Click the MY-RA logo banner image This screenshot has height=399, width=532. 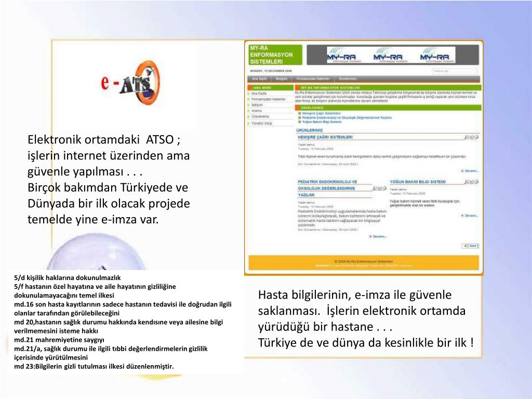(x=391, y=55)
